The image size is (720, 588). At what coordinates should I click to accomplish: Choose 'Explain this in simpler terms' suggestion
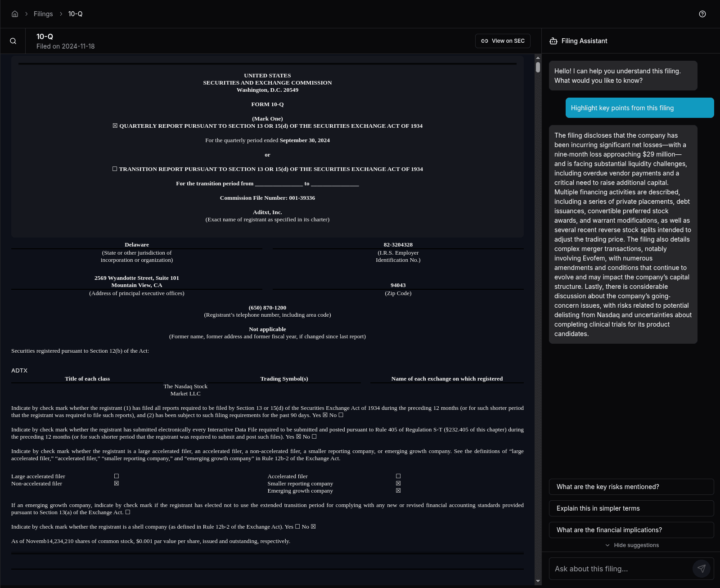631,508
